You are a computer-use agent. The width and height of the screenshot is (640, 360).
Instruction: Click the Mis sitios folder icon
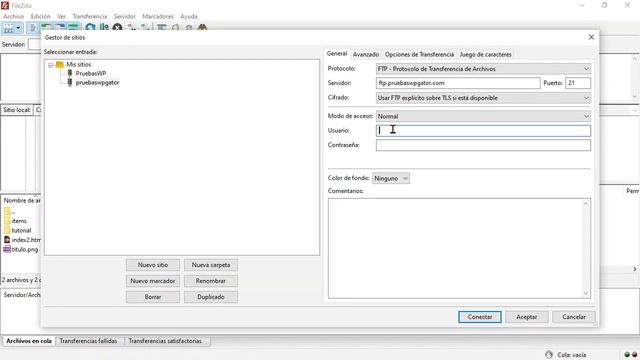pos(60,64)
